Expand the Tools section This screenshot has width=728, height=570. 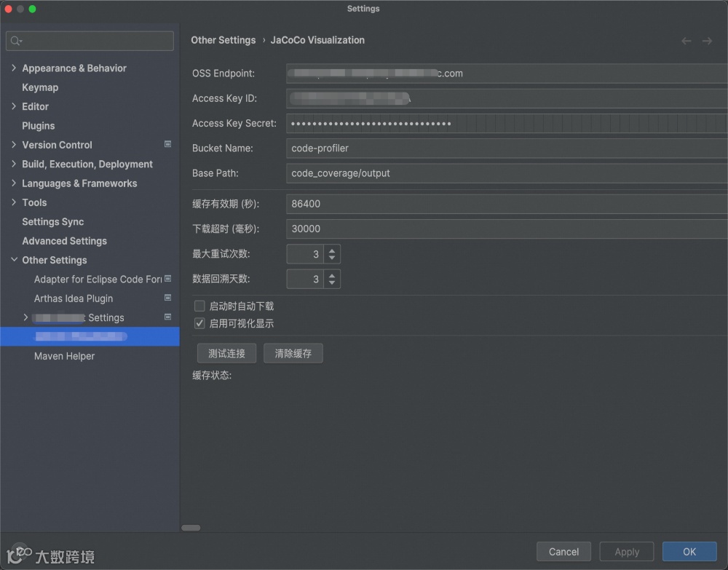pos(13,202)
